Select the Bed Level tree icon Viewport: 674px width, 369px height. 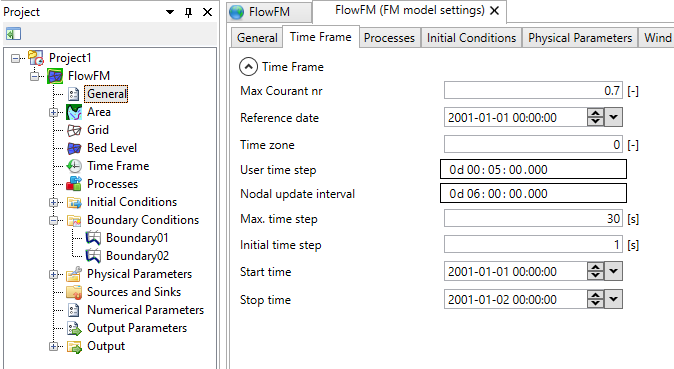pyautogui.click(x=74, y=148)
